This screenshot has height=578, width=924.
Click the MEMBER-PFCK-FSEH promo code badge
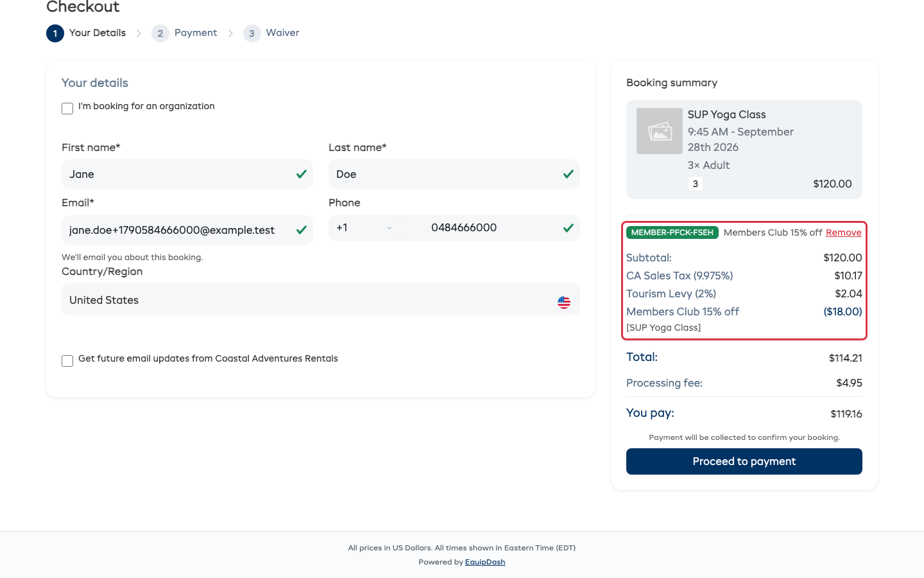coord(672,232)
